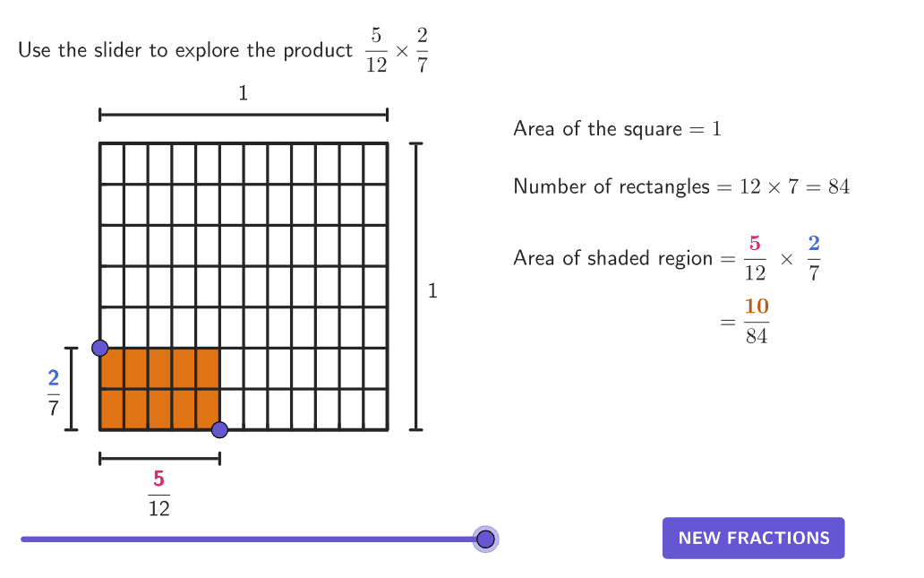The width and height of the screenshot is (924, 578).
Task: Click the NEW FRACTIONS button
Action: (753, 538)
